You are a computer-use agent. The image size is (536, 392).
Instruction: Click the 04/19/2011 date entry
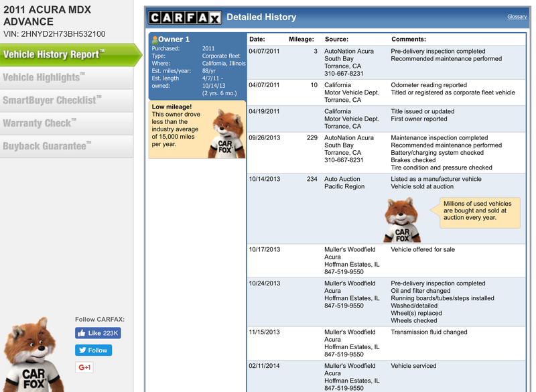tap(264, 111)
